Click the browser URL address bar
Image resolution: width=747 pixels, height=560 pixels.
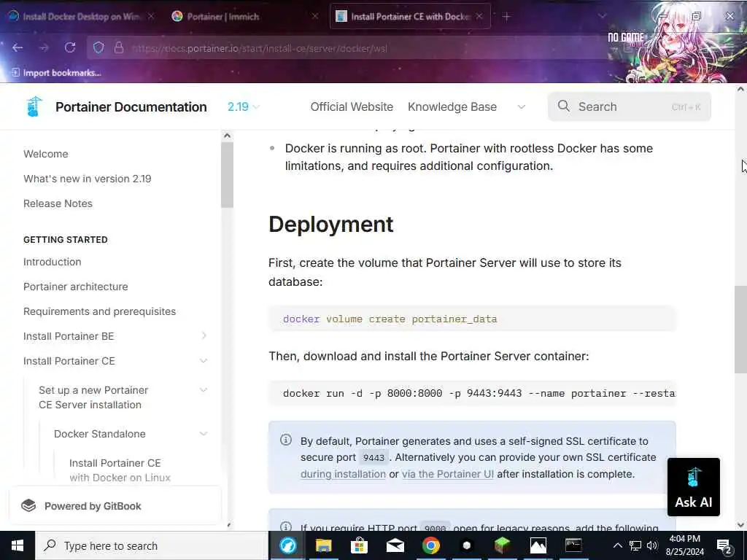tap(347, 48)
